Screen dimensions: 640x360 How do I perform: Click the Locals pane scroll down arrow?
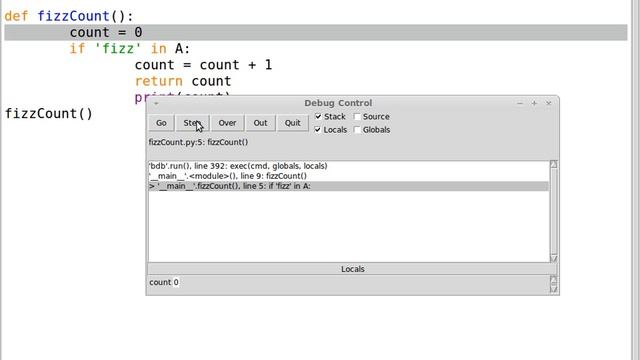(x=554, y=289)
